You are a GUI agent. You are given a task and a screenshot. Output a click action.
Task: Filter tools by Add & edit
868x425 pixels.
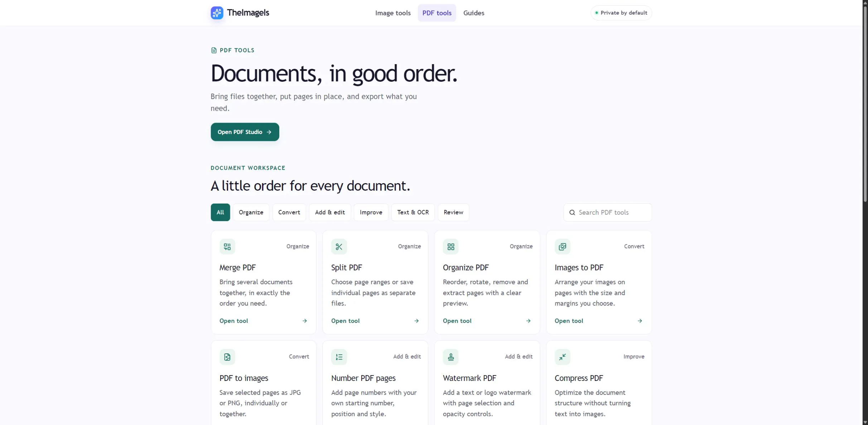tap(330, 212)
